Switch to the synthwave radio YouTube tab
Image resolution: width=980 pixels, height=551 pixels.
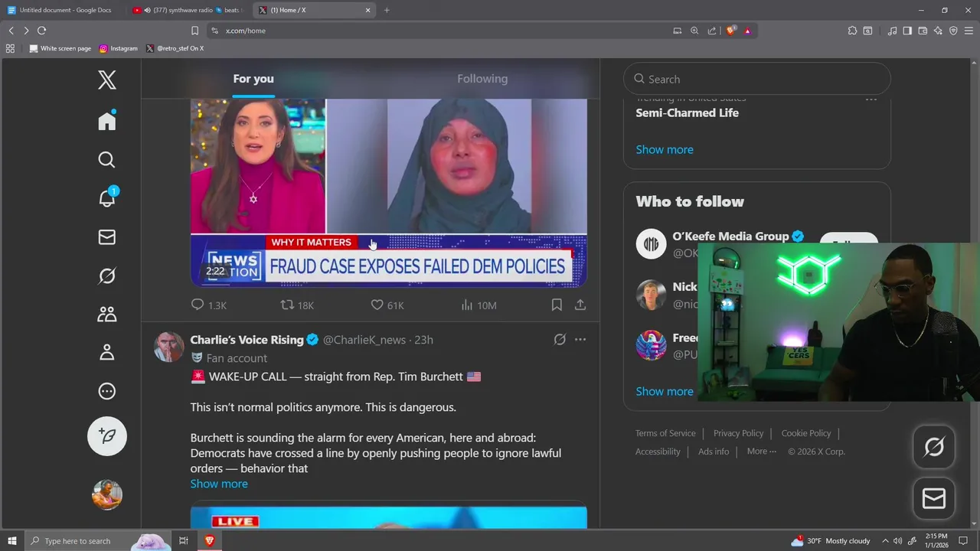[187, 10]
